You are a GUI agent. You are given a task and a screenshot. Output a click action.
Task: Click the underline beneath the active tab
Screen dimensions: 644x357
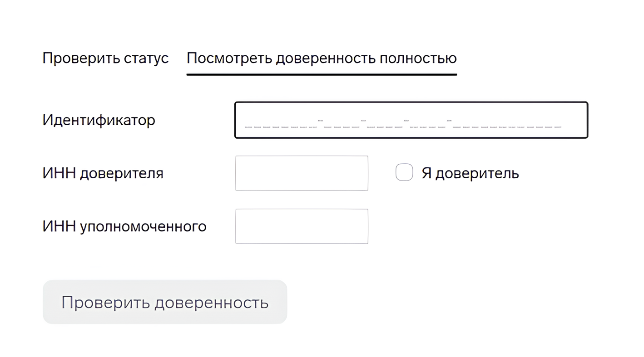click(322, 74)
